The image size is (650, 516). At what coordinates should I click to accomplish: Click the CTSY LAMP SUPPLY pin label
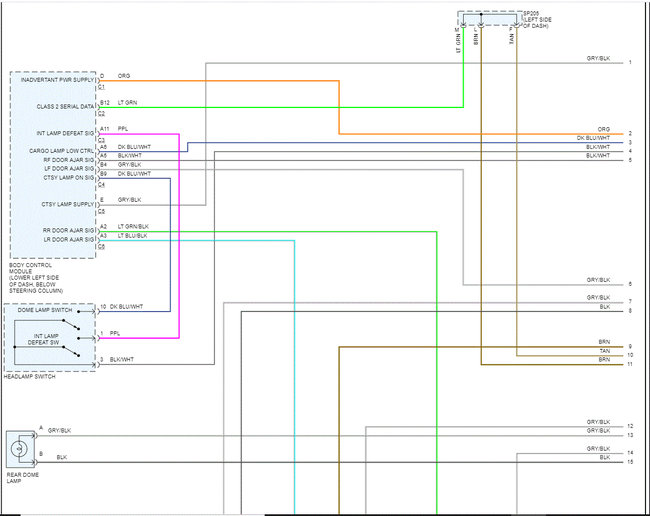[x=68, y=204]
